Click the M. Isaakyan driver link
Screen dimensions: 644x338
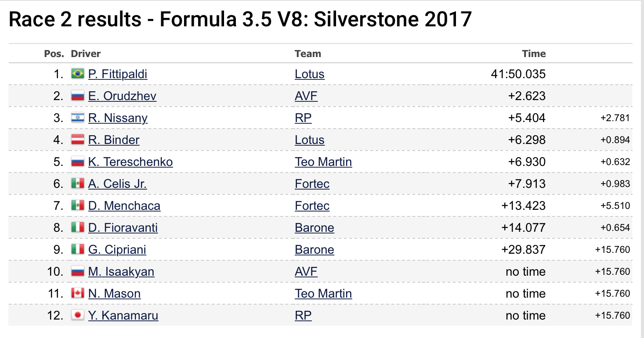point(121,272)
